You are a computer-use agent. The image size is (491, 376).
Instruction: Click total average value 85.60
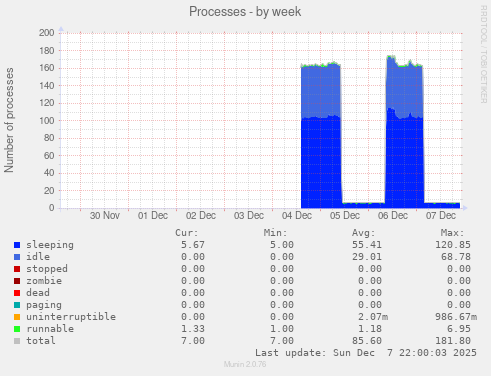367,341
